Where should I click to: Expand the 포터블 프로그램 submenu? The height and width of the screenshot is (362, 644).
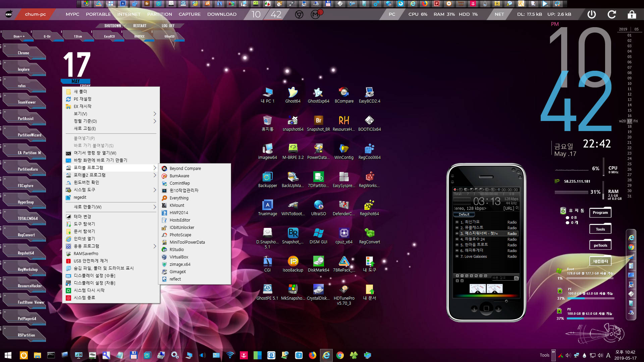[111, 168]
